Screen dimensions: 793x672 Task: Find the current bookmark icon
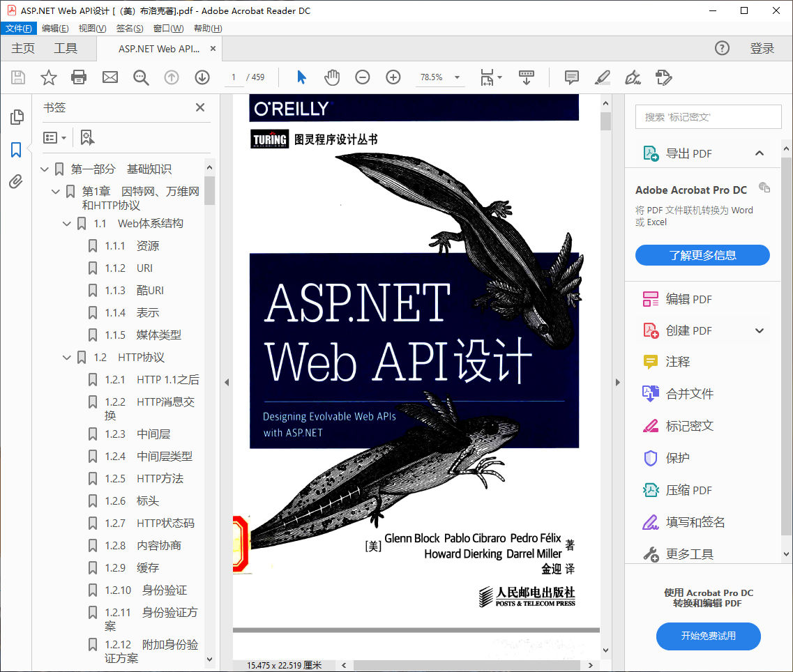[87, 137]
